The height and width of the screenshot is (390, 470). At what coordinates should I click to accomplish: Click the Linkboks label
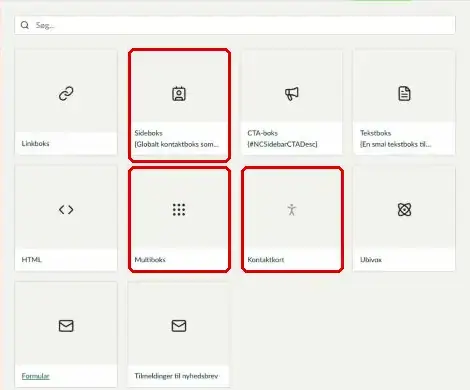click(35, 143)
